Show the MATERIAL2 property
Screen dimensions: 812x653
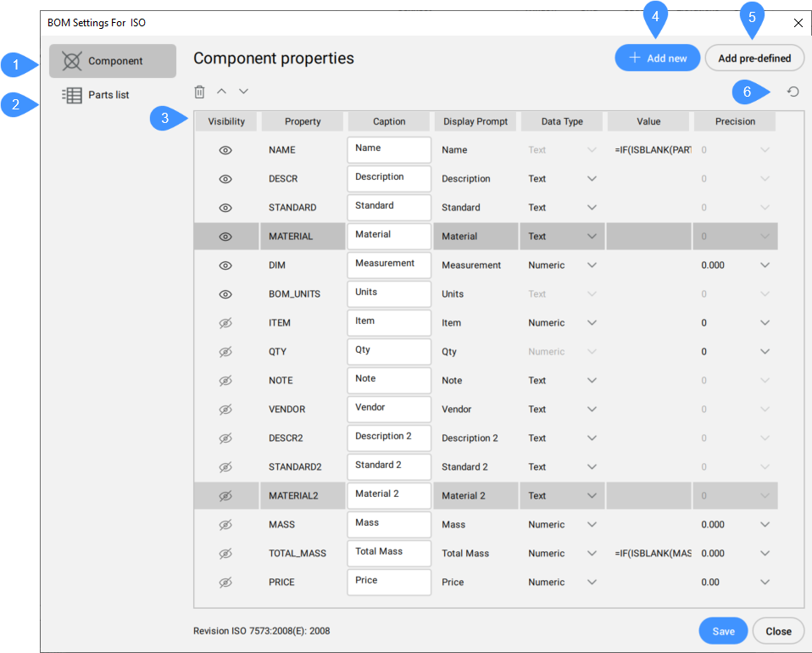pyautogui.click(x=225, y=496)
